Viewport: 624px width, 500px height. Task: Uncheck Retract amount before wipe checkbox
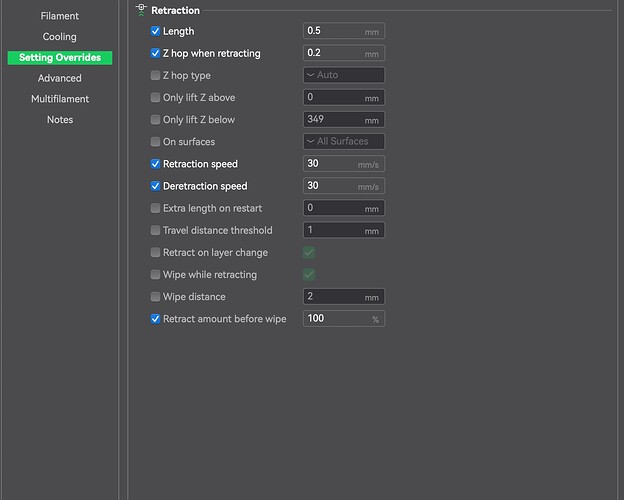tap(155, 319)
